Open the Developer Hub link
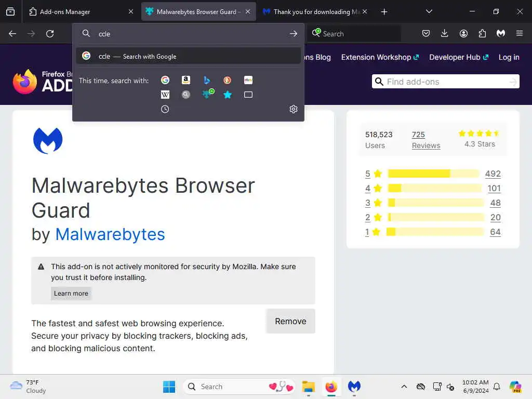The height and width of the screenshot is (399, 532). pyautogui.click(x=458, y=57)
